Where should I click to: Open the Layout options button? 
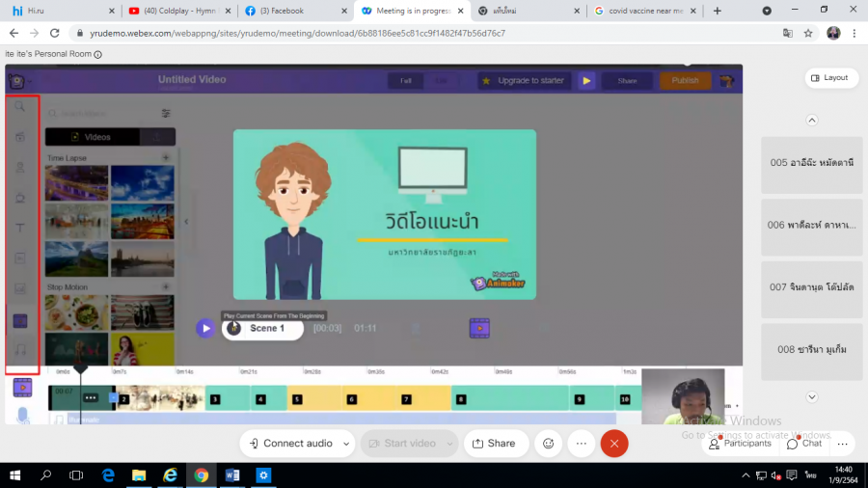[x=829, y=77]
